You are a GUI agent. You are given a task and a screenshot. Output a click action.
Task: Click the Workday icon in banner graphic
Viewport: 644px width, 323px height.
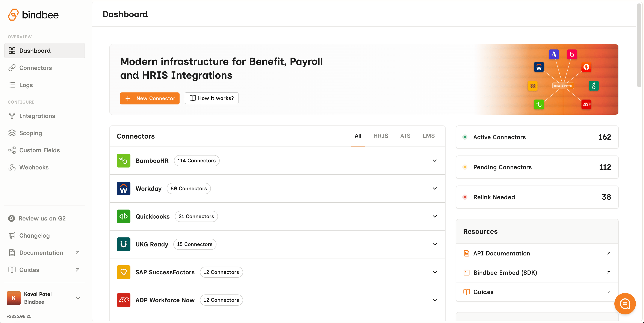coord(539,67)
